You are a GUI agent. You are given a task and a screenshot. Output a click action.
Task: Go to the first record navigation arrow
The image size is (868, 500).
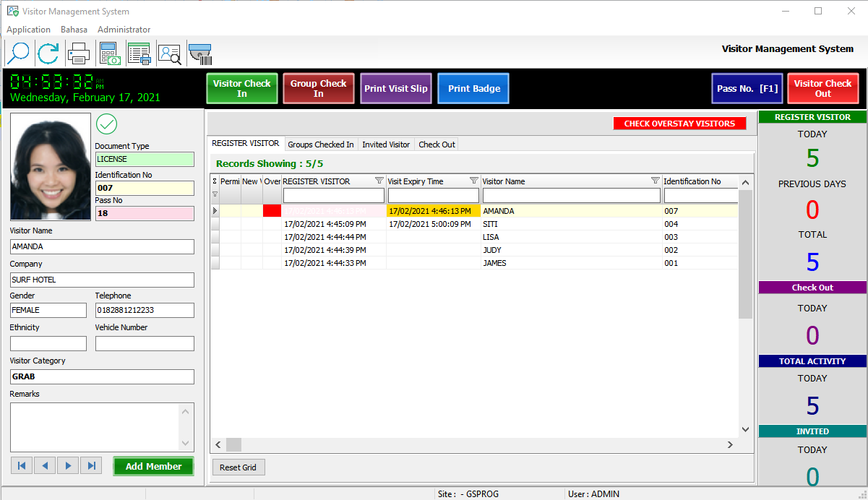[21, 466]
